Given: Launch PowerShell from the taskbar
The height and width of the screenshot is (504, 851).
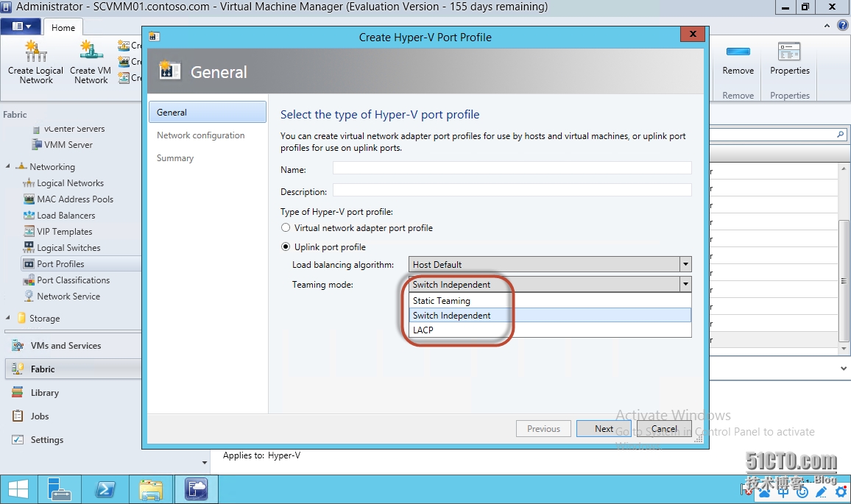Looking at the screenshot, I should (105, 489).
